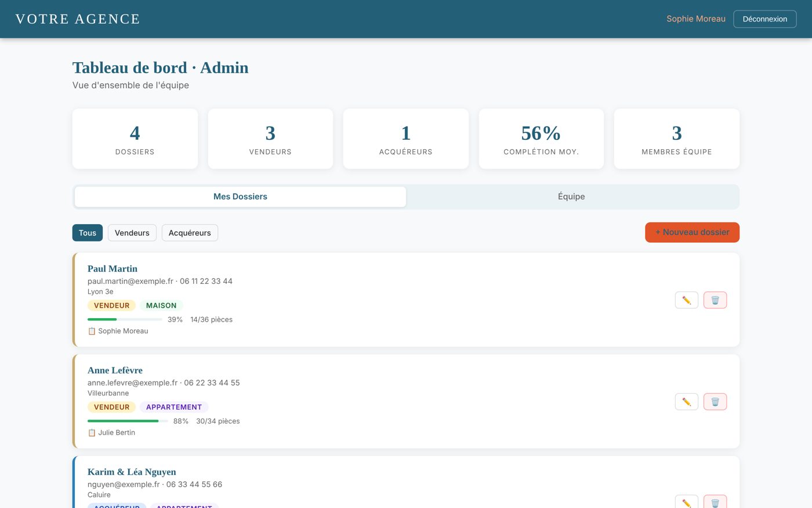This screenshot has height=508, width=812.
Task: Click the trash icon for Anne Lefèvre
Action: coord(715,402)
